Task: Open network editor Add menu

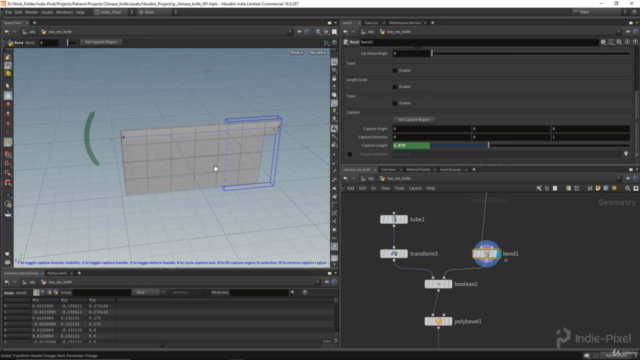Action: pyautogui.click(x=351, y=188)
